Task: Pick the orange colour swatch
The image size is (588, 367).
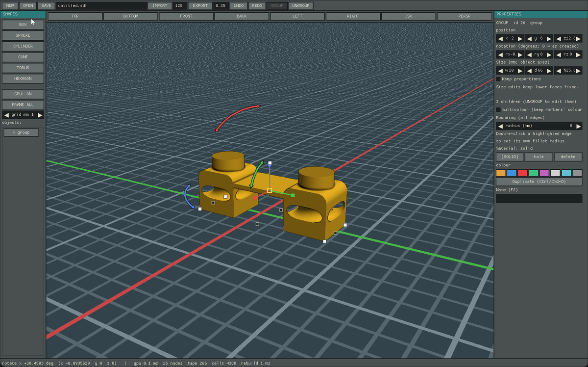Action: point(501,173)
